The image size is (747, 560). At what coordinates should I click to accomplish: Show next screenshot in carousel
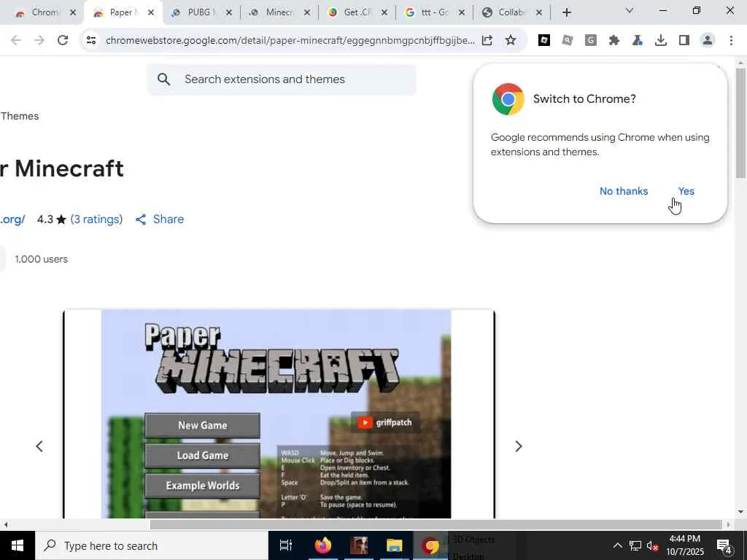(519, 446)
